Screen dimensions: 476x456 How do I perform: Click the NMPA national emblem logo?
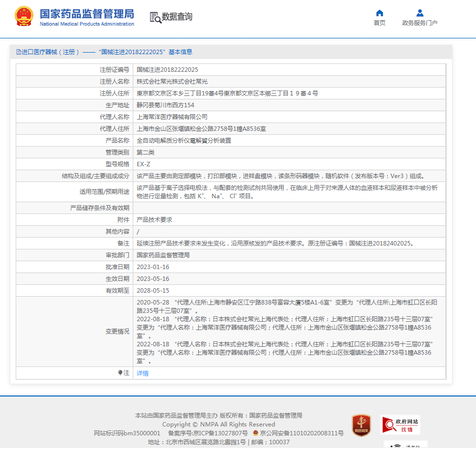coord(24,17)
